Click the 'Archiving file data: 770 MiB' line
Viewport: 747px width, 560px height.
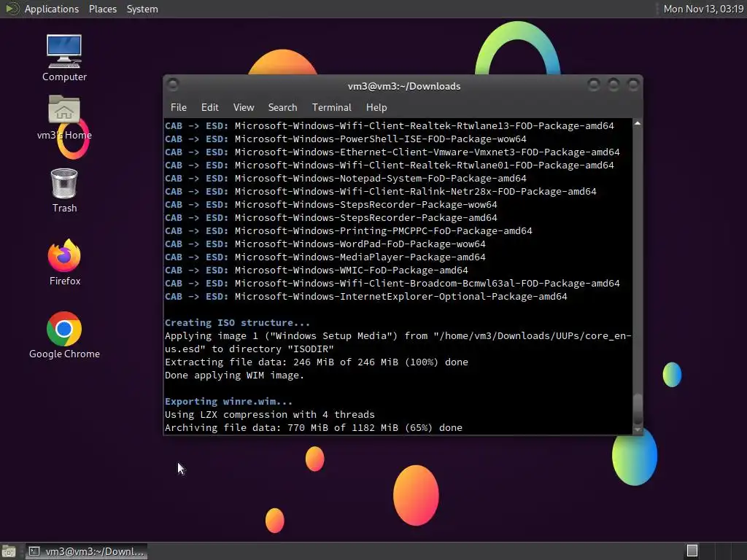click(314, 427)
